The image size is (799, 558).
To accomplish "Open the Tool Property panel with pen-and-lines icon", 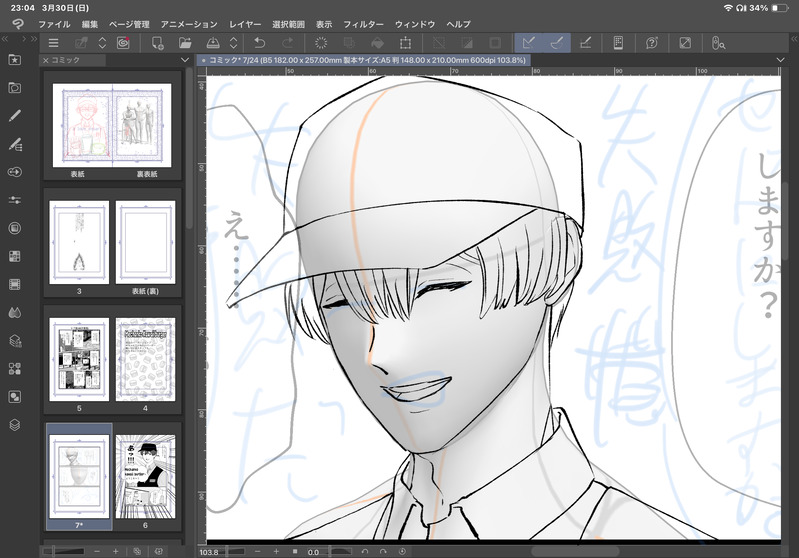I will tap(15, 144).
